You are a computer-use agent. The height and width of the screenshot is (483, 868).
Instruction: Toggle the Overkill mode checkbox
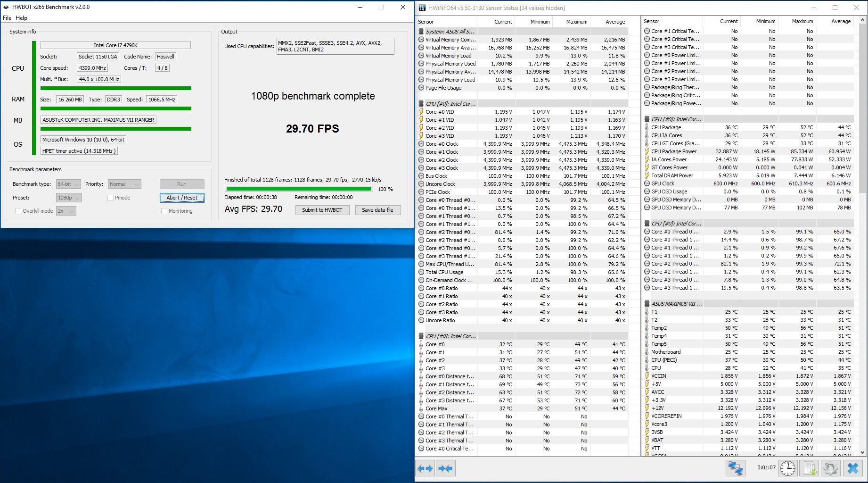(x=18, y=211)
